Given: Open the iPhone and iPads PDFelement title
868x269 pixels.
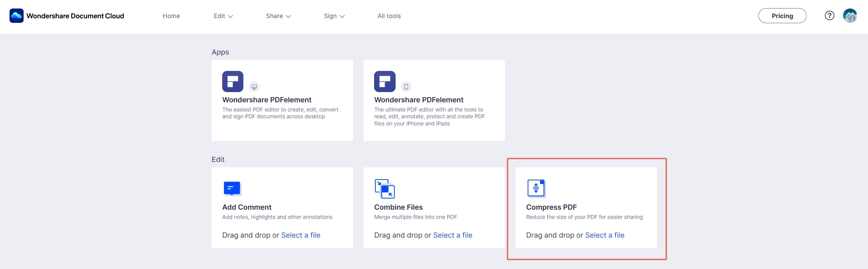Looking at the screenshot, I should (x=419, y=100).
